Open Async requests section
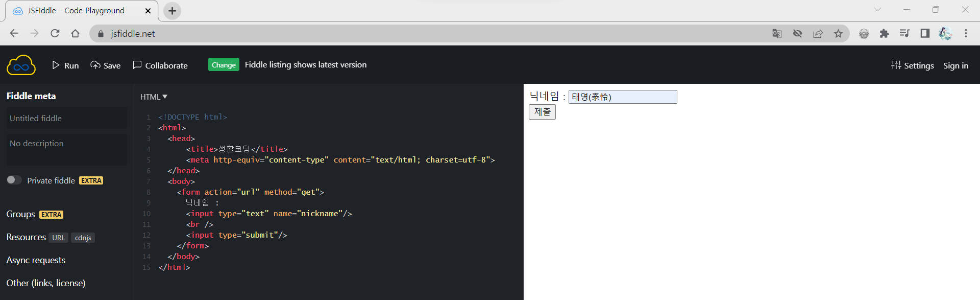Viewport: 980px width, 300px height. [36, 260]
